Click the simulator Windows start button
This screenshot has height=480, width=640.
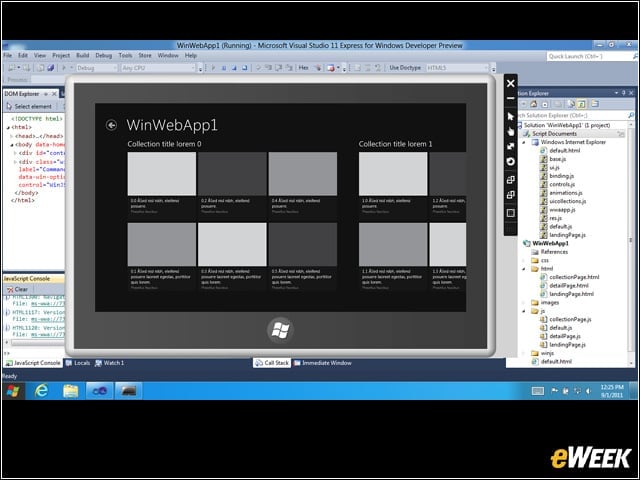tap(280, 330)
